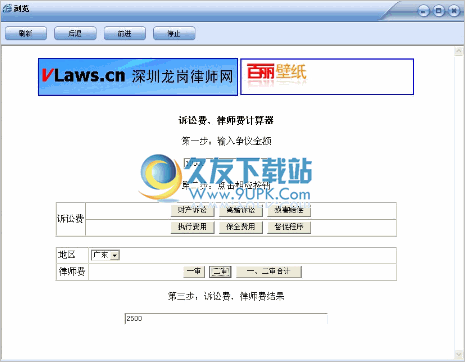This screenshot has width=465, height=362.
Task: Click the scrollbar up arrow
Action: click(x=458, y=51)
